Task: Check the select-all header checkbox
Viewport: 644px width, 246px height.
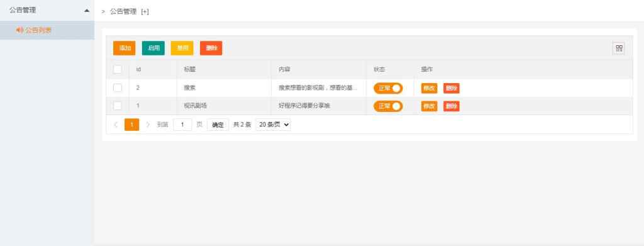Action: point(118,69)
